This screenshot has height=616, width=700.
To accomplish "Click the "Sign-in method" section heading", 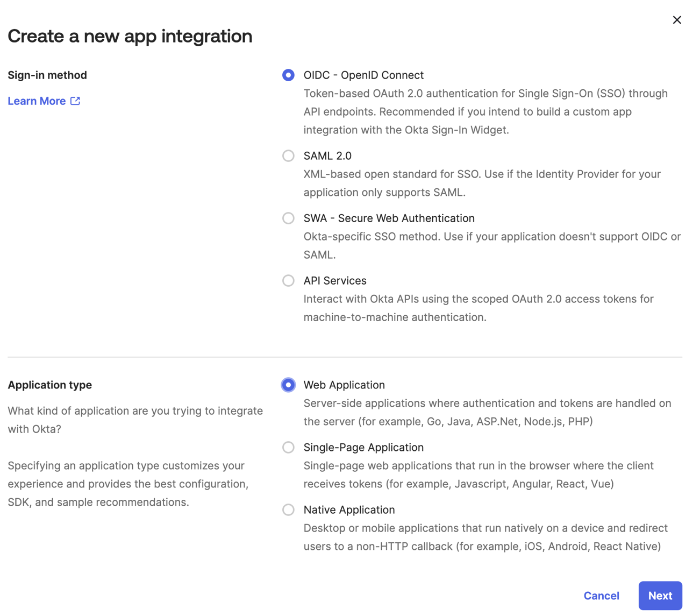I will pyautogui.click(x=47, y=75).
